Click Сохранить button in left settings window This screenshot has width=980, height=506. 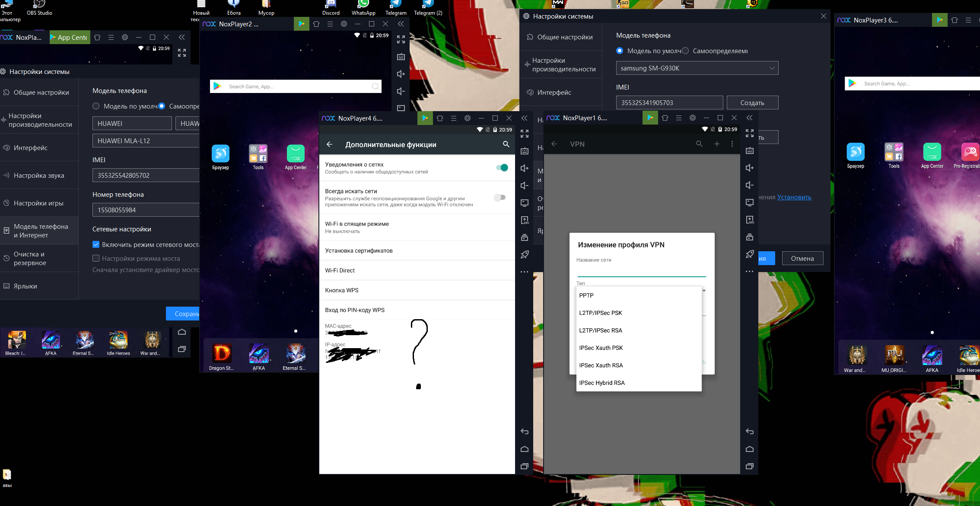tap(183, 314)
